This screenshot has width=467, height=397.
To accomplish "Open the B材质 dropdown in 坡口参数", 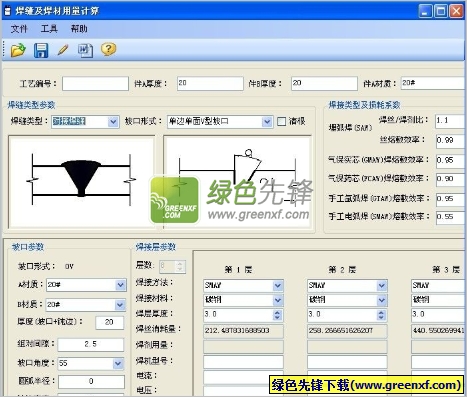I will [x=120, y=305].
